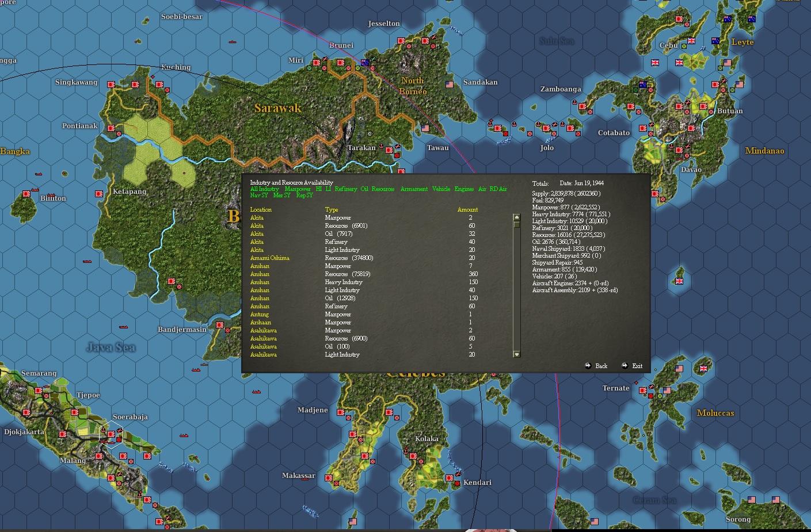Image resolution: width=811 pixels, height=532 pixels.
Task: Click the Heavy Industry type entry for Anshan
Action: tap(344, 282)
